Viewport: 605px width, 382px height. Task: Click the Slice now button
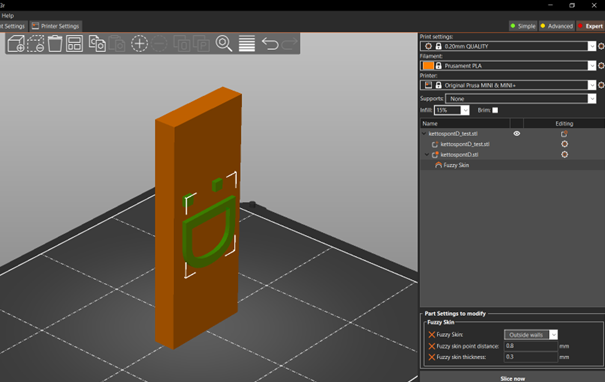512,379
